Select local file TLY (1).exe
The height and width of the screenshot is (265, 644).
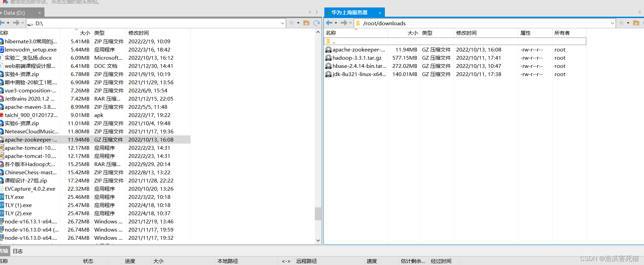[x=18, y=205]
